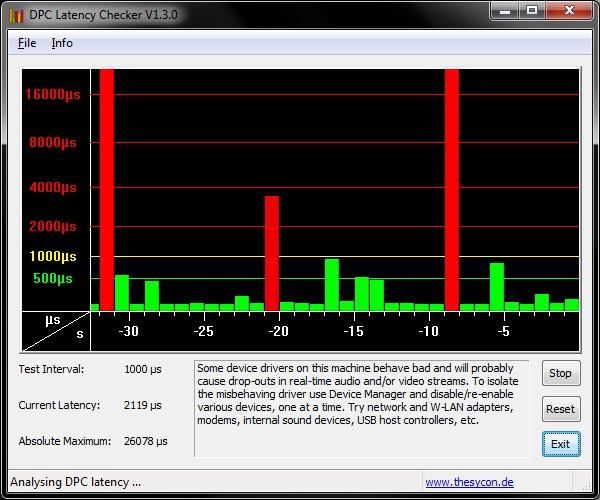The image size is (600, 500).
Task: Click the tall red bar right of -10
Action: coord(452,190)
